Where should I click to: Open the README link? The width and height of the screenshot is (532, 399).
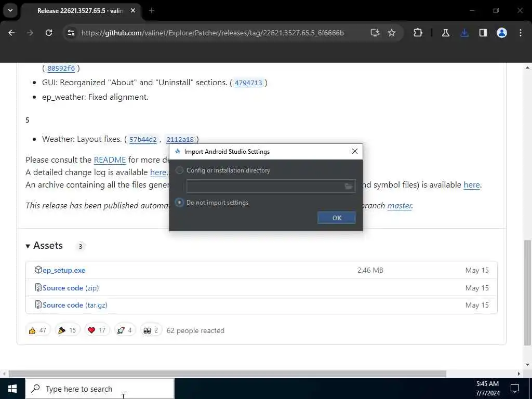point(110,160)
